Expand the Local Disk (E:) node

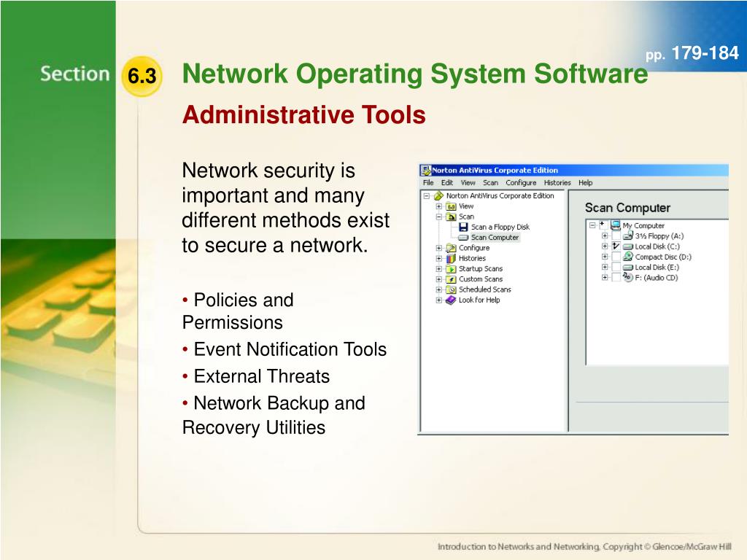(x=605, y=267)
